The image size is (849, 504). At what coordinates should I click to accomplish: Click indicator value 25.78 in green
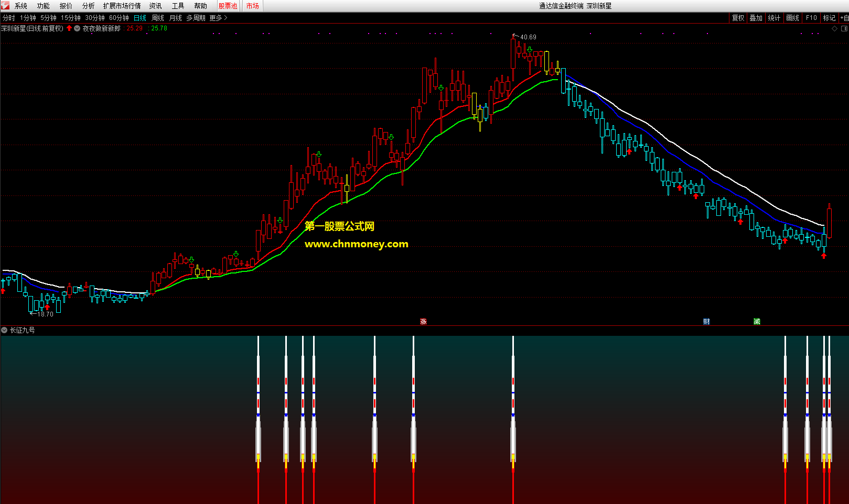click(159, 28)
